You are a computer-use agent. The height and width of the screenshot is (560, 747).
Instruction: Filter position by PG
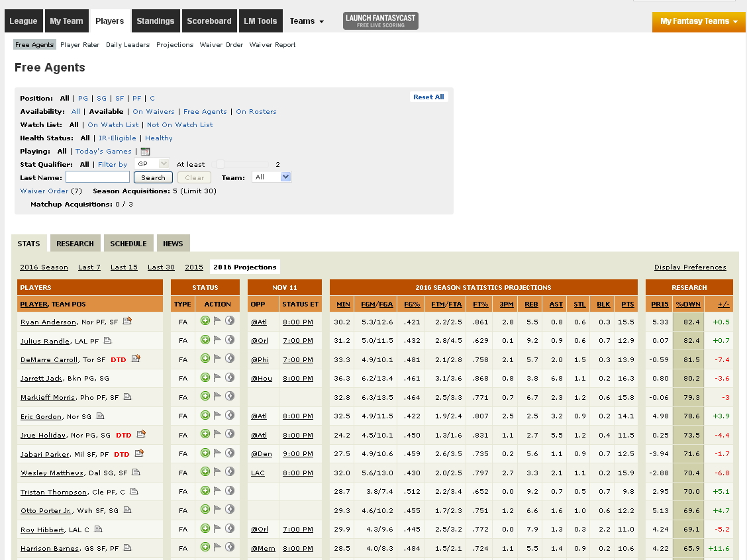pos(83,98)
